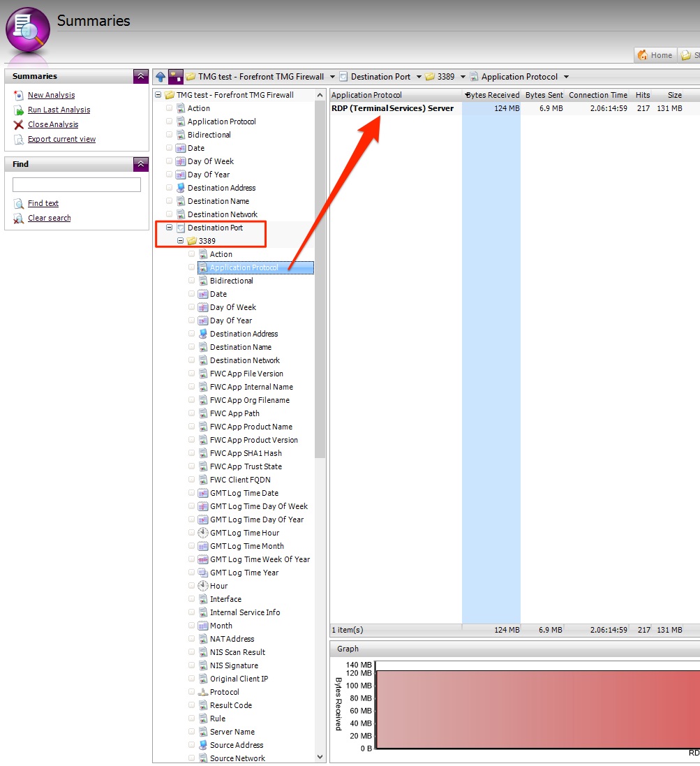Click the GMT Log Time Hour clock icon
Image resolution: width=700 pixels, height=766 pixels.
[203, 533]
